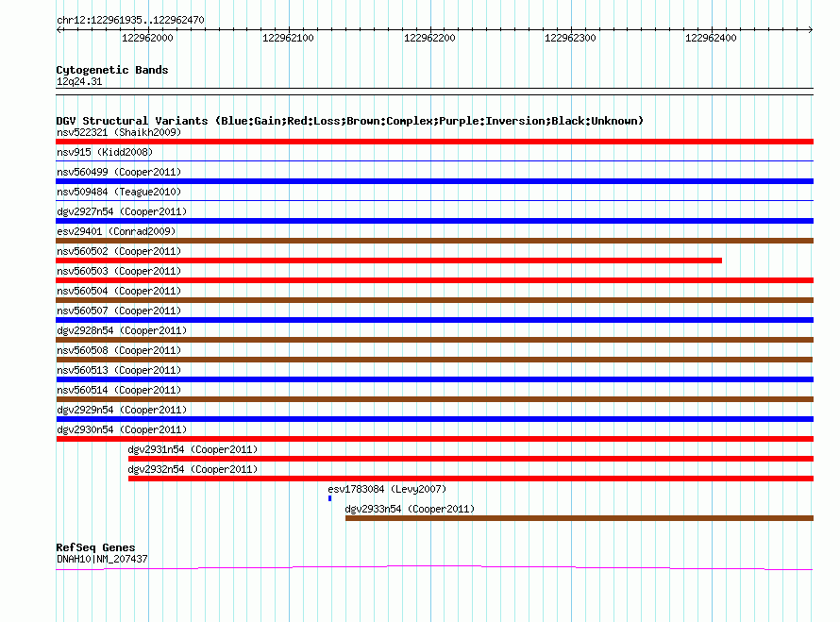Select the nsv509484 (Teague2010) label
Viewport: 840px width, 622px height.
(119, 192)
